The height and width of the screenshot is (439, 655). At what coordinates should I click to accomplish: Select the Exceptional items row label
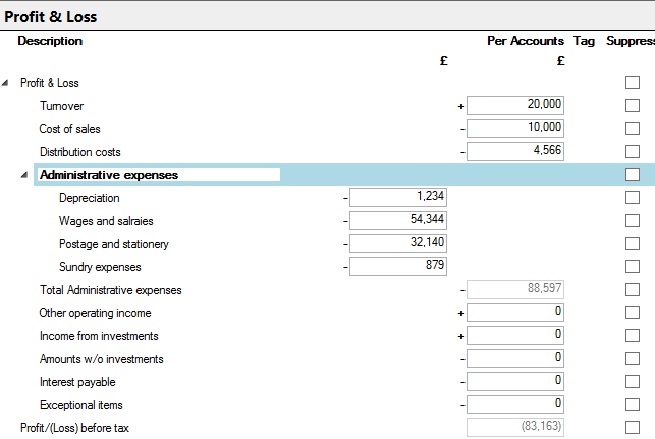[81, 405]
